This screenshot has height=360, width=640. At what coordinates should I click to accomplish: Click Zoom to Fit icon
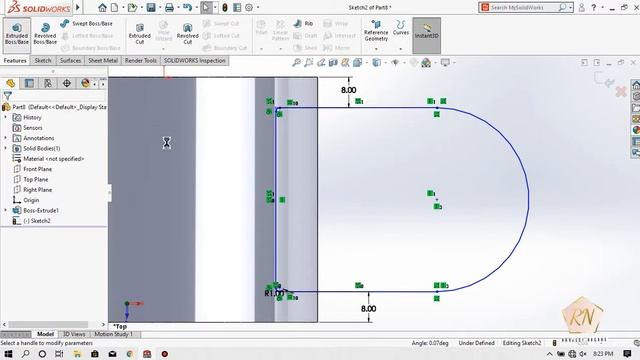click(296, 62)
